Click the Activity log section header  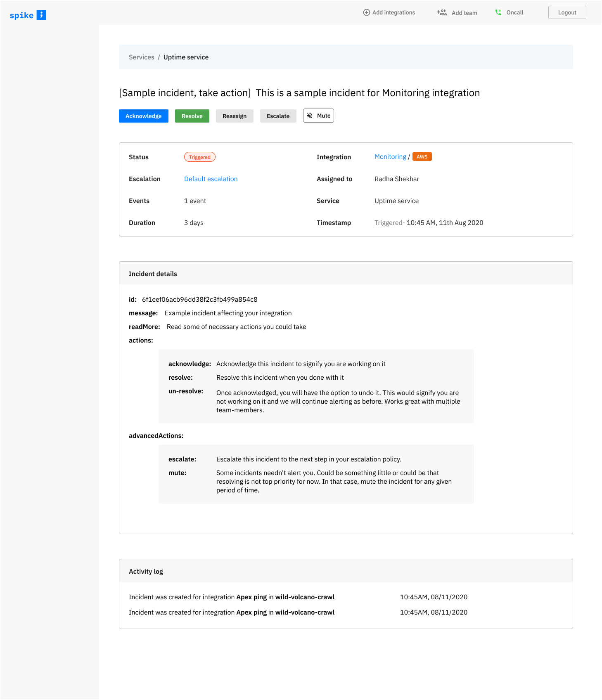346,571
